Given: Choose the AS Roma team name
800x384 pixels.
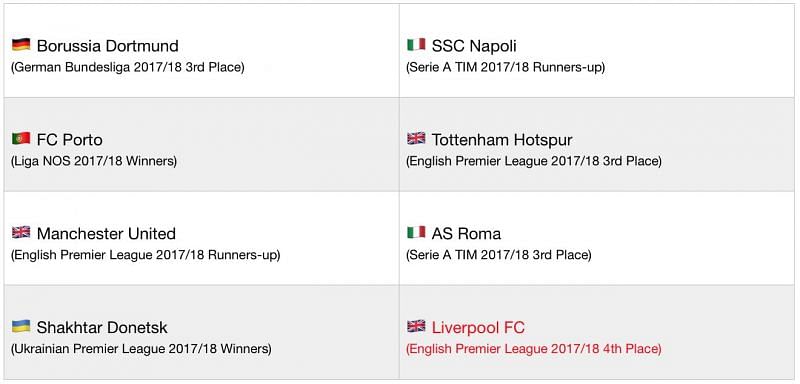Looking at the screenshot, I should [x=466, y=234].
